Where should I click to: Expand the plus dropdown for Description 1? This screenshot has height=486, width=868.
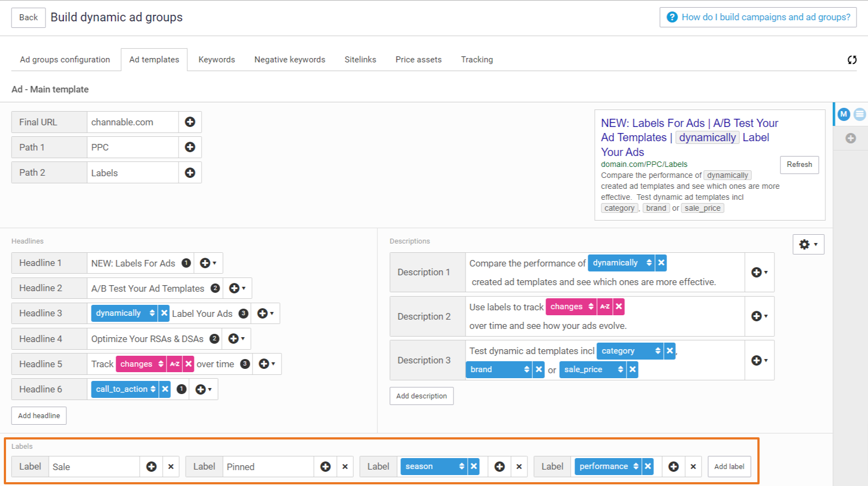pyautogui.click(x=759, y=272)
